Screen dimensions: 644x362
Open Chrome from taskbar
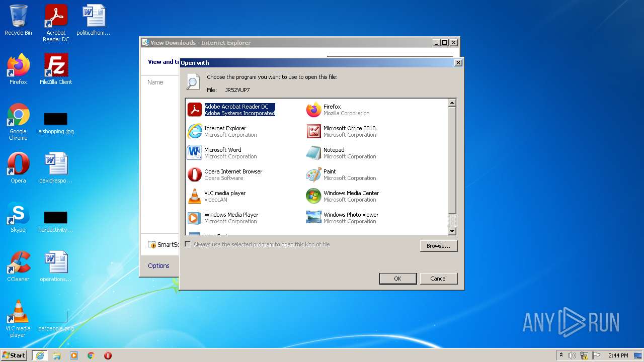click(x=91, y=355)
